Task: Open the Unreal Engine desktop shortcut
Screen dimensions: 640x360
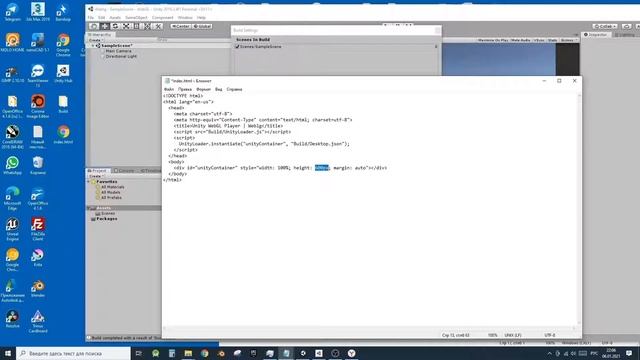Action: (12, 229)
